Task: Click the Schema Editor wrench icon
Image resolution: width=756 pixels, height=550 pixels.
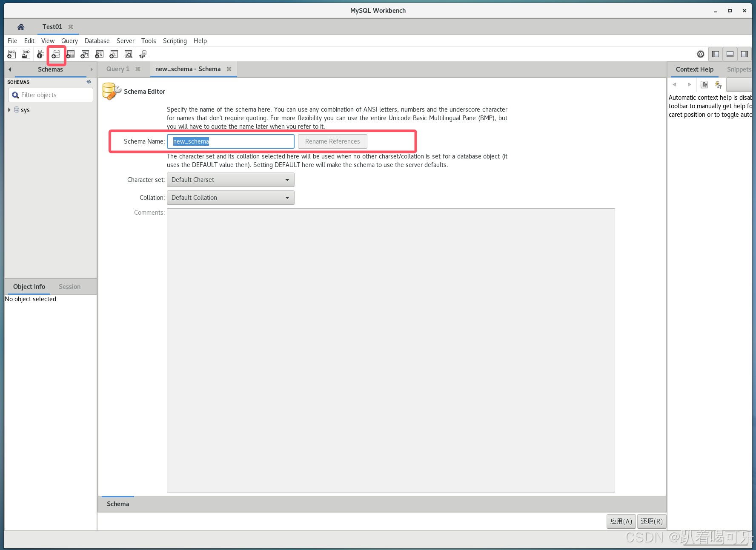Action: pyautogui.click(x=112, y=91)
